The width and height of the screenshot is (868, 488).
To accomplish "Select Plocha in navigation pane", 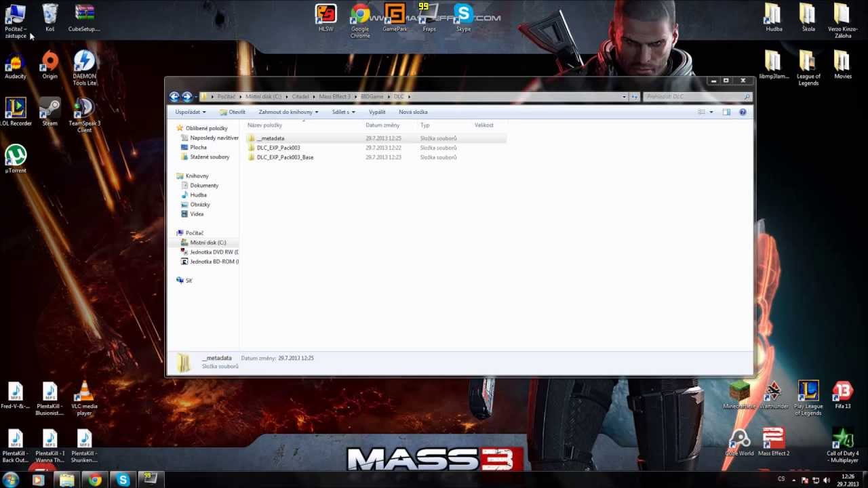I will coord(198,147).
